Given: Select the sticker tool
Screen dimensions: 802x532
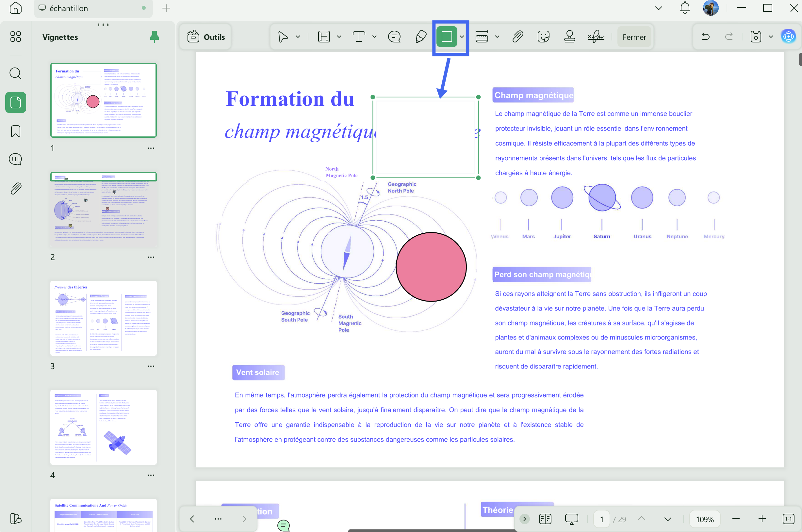Looking at the screenshot, I should pyautogui.click(x=543, y=37).
